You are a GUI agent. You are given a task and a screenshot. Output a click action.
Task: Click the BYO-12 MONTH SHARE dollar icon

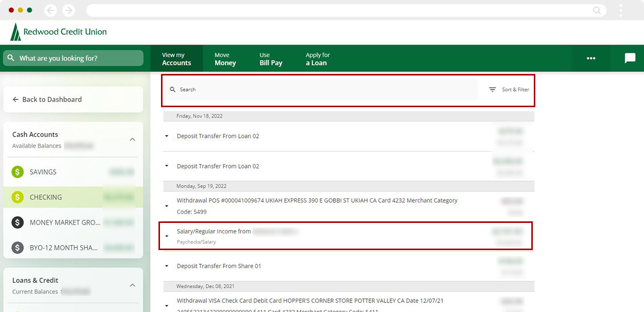point(18,248)
